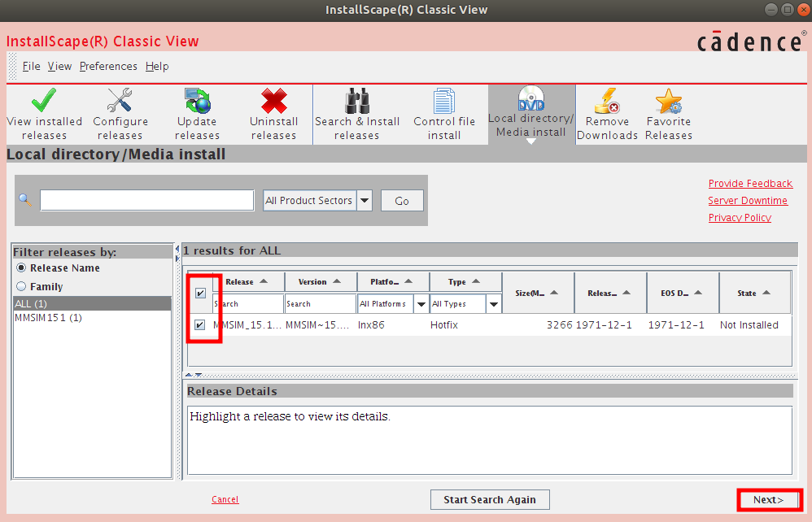Sort by Size column arrow
812x522 pixels.
[x=554, y=293]
